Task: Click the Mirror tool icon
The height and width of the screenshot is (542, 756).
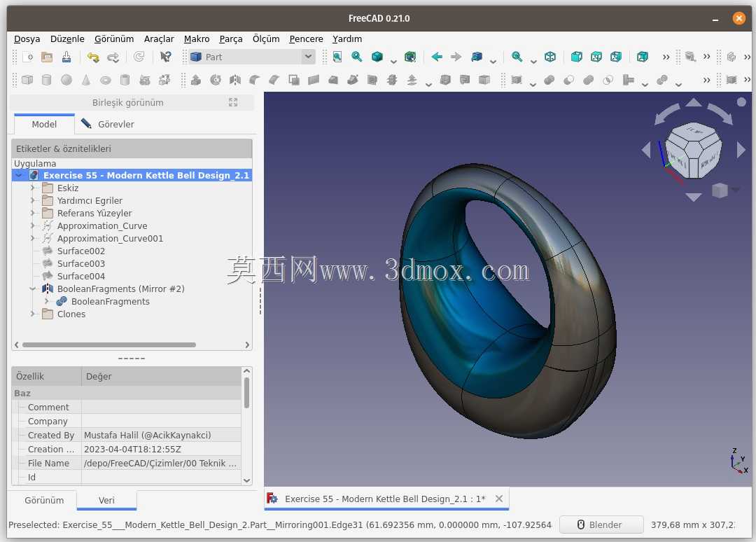Action: pyautogui.click(x=234, y=80)
